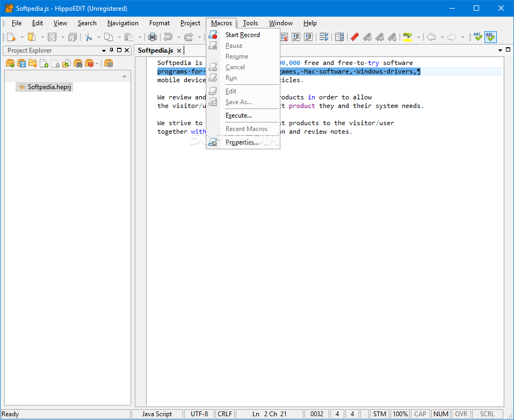The width and height of the screenshot is (514, 420).
Task: Select Properties... in the Macros menu
Action: pyautogui.click(x=243, y=142)
